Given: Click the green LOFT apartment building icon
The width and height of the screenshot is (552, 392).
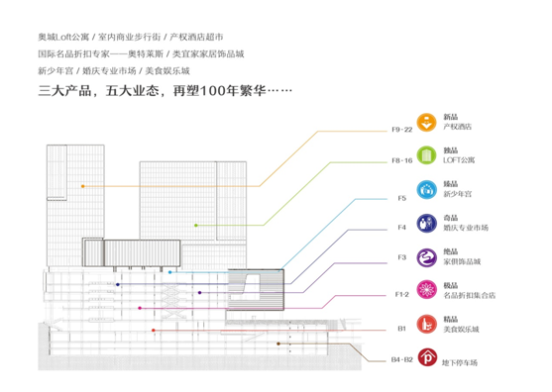Looking at the screenshot, I should coord(426,155).
